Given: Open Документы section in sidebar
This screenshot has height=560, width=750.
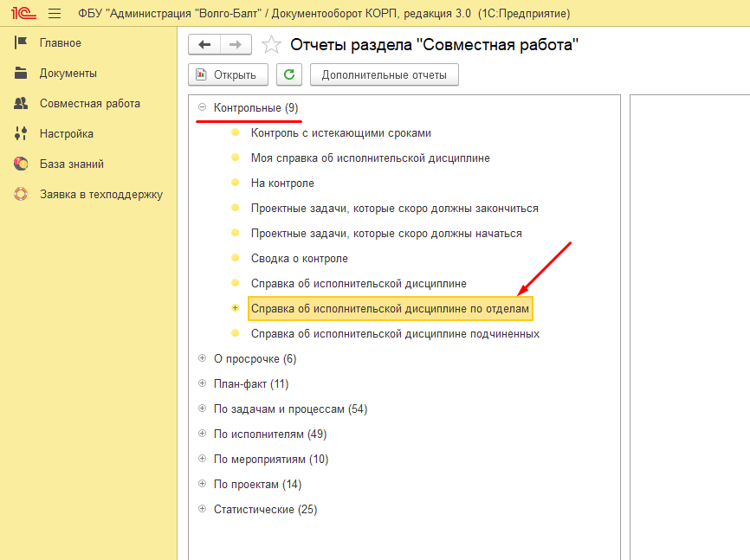Looking at the screenshot, I should [68, 74].
